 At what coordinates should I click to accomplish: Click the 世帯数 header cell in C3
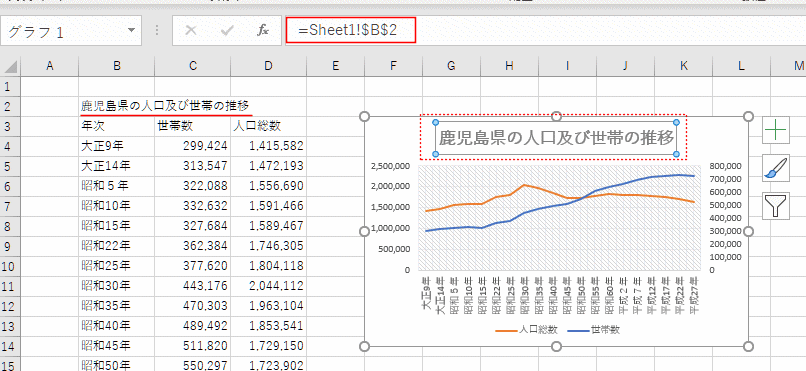pyautogui.click(x=192, y=126)
